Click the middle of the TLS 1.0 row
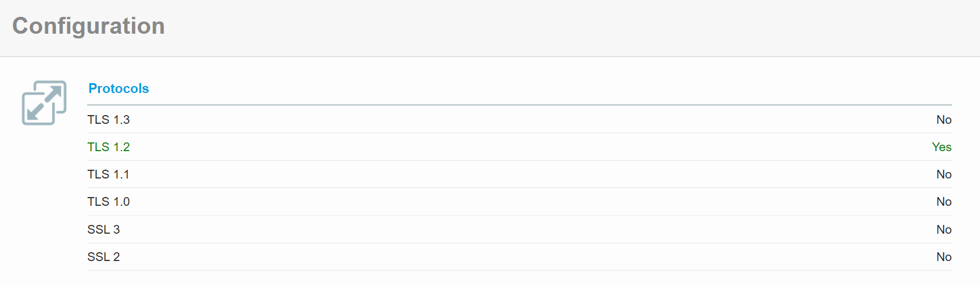This screenshot has width=980, height=286. [x=520, y=202]
